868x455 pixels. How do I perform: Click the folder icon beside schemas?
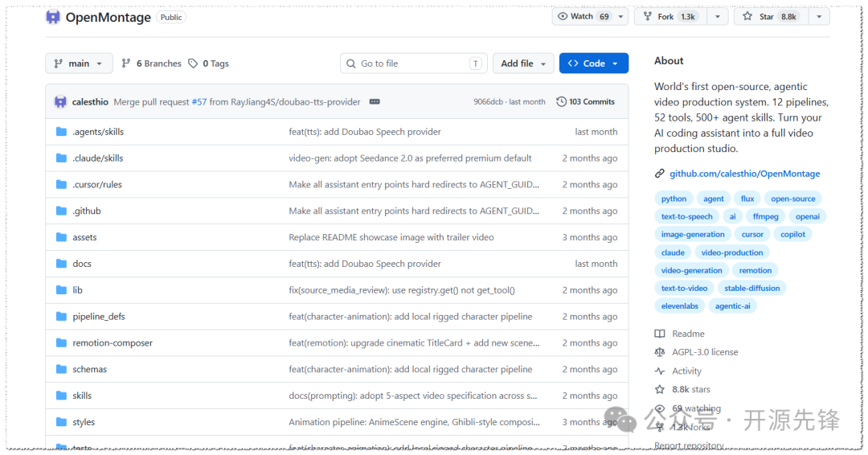click(x=61, y=369)
